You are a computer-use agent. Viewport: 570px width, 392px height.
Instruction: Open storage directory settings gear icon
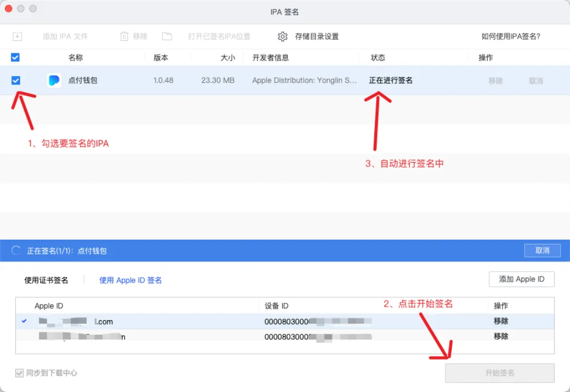coord(282,36)
